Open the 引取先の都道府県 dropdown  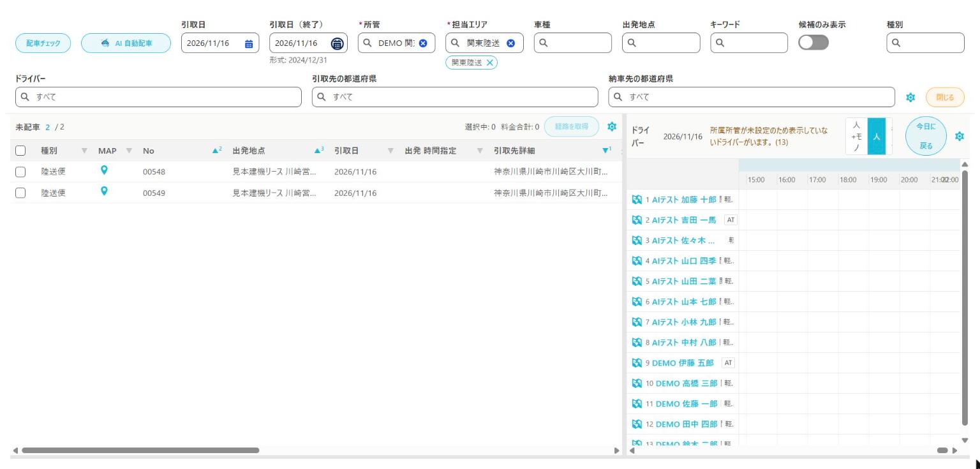pyautogui.click(x=455, y=97)
